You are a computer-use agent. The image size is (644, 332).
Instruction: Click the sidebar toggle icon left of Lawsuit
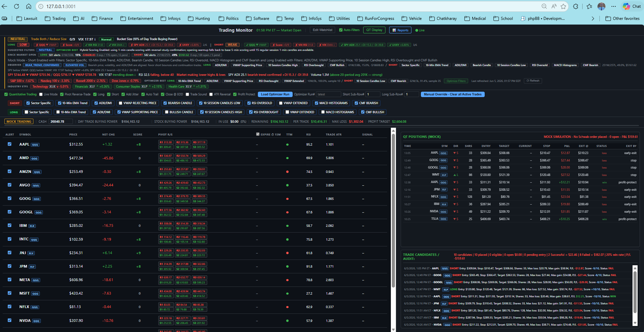4,19
